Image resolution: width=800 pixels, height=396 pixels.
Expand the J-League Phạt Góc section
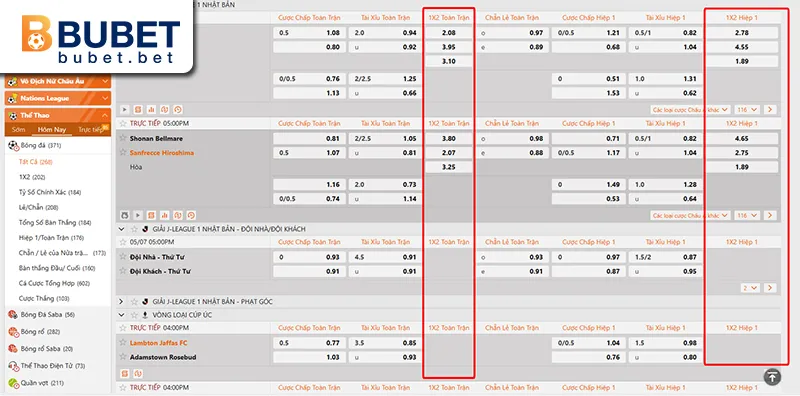[x=121, y=302]
